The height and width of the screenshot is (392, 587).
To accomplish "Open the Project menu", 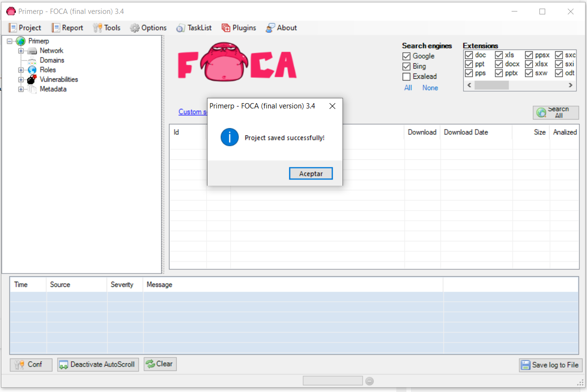I will click(25, 28).
